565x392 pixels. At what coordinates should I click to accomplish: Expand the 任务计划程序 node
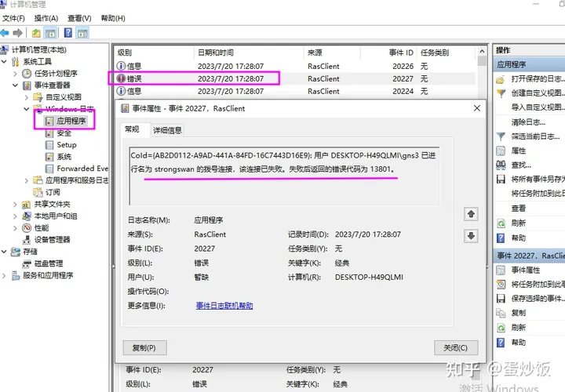15,74
